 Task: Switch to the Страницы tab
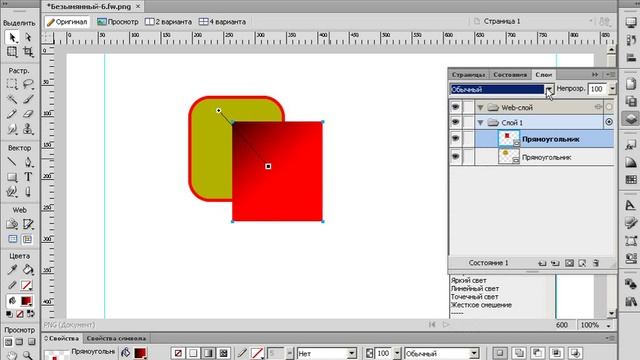469,75
